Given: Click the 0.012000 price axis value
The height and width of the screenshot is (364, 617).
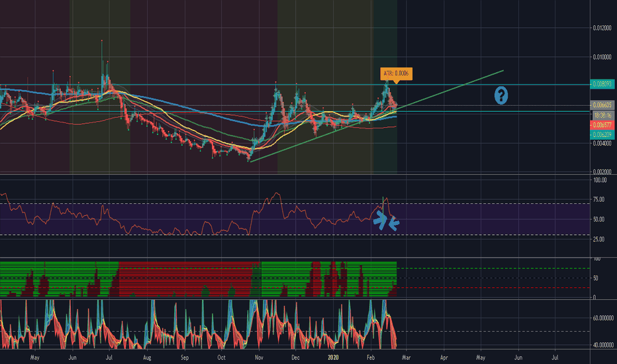Looking at the screenshot, I should coord(602,28).
